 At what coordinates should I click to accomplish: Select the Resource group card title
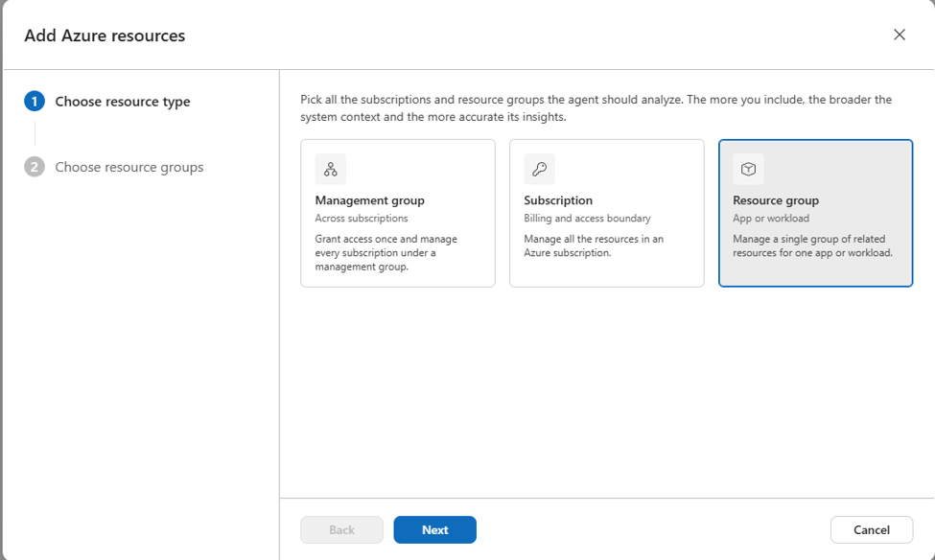tap(776, 200)
